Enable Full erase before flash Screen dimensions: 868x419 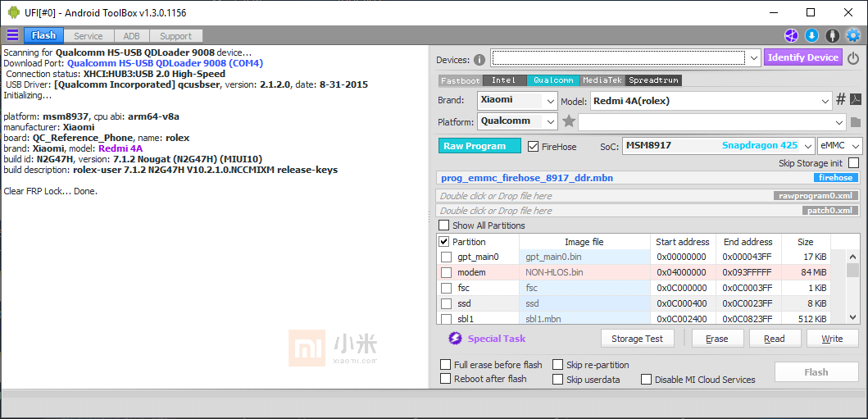pos(445,365)
